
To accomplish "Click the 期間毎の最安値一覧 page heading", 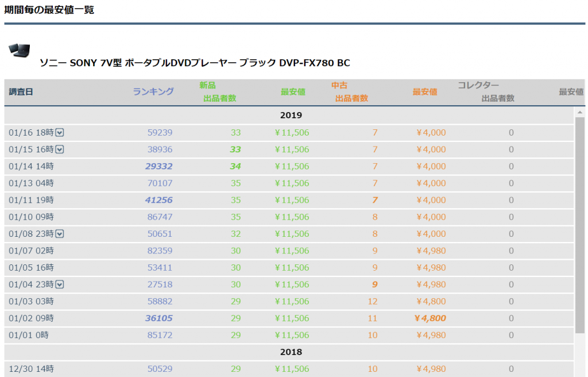I will (49, 9).
